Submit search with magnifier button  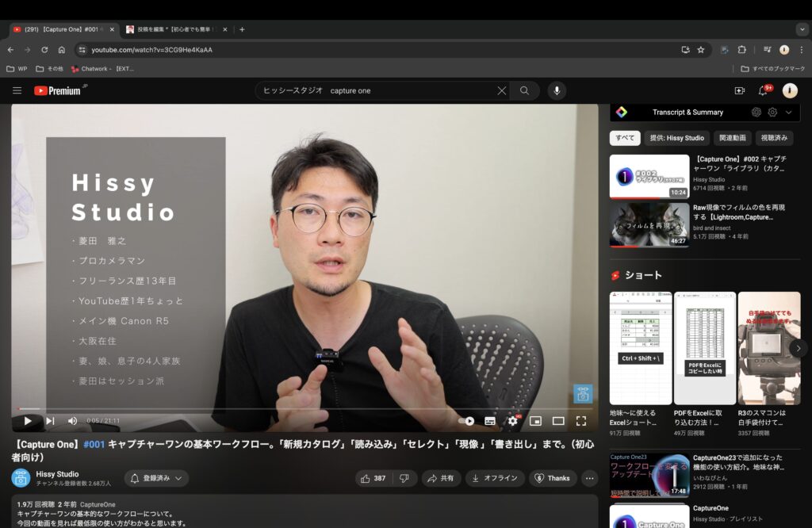525,90
